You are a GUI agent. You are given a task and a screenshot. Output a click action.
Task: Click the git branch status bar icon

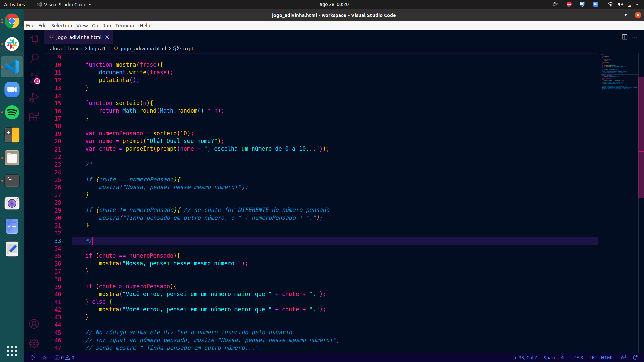(x=33, y=358)
